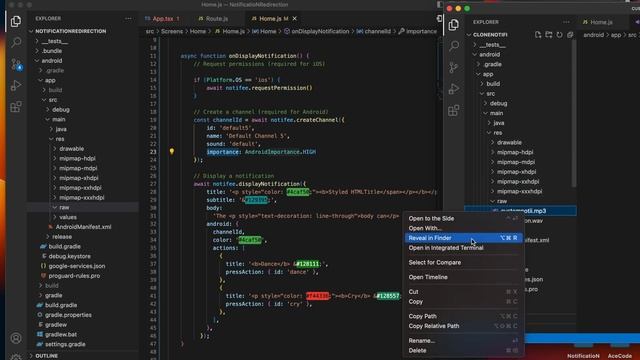Screen dimensions: 640x360
Task: Choose Delete from the context menu
Action: (x=463, y=351)
